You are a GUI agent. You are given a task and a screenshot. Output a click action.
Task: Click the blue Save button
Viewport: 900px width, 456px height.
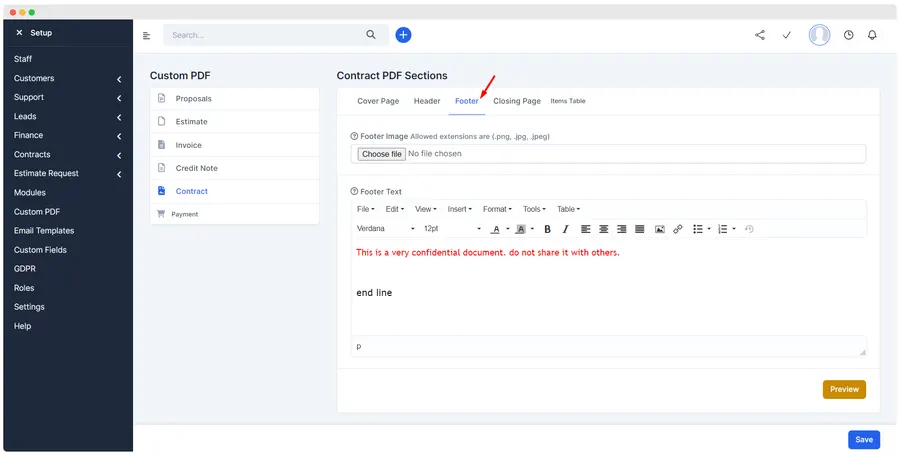[x=864, y=440]
